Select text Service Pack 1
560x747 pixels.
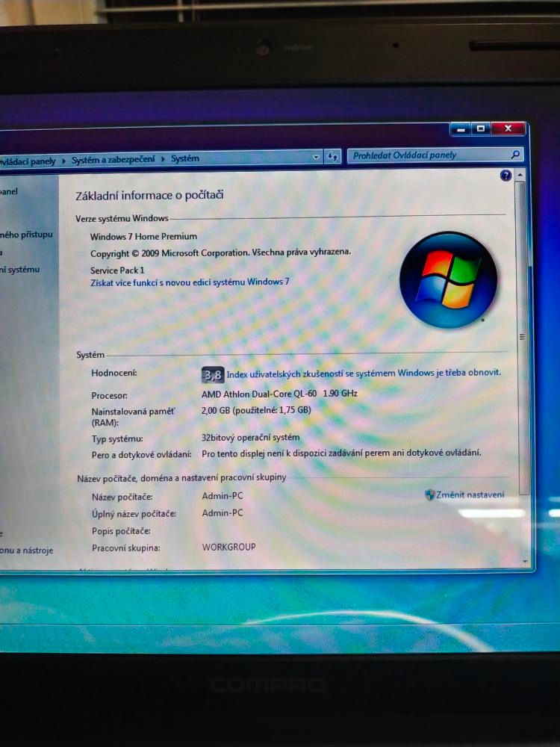click(117, 270)
